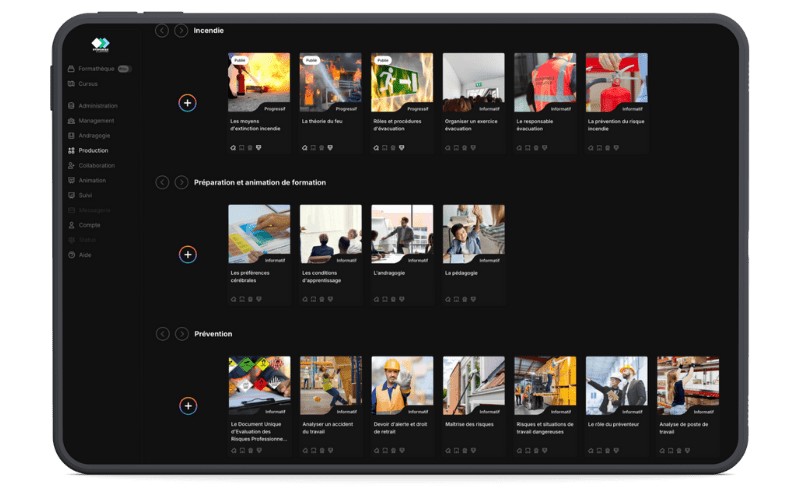Click the left arrow beside Prévention heading
Viewport: 800px width, 500px height.
tap(162, 333)
